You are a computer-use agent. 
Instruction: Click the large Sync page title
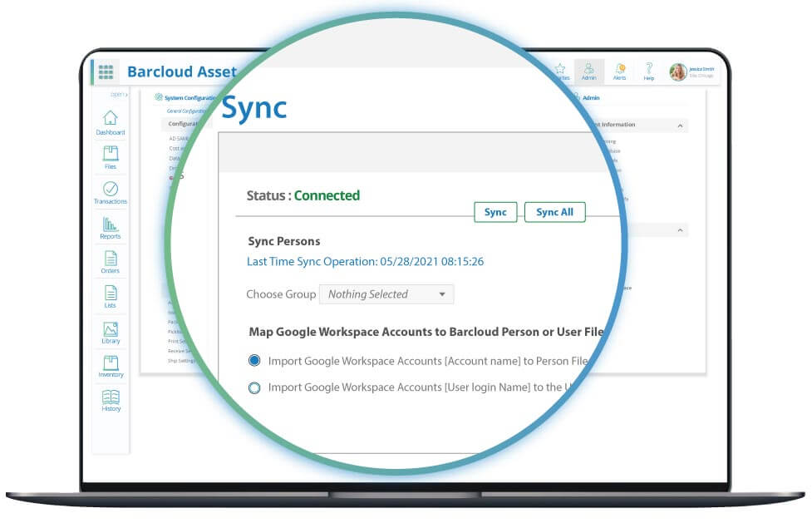coord(253,108)
